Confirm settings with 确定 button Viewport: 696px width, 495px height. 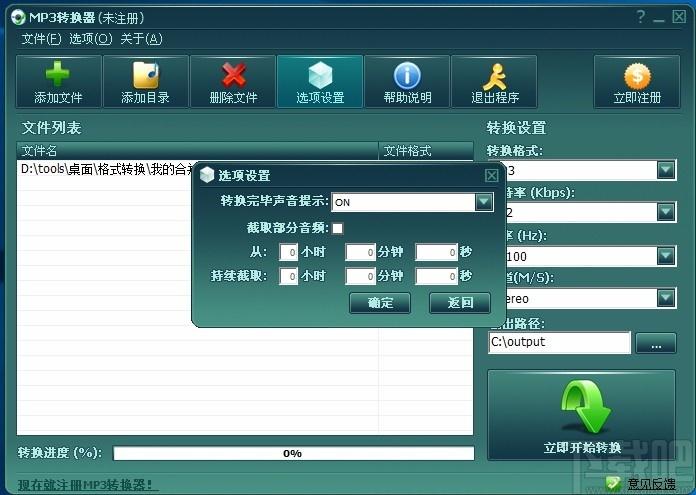380,303
